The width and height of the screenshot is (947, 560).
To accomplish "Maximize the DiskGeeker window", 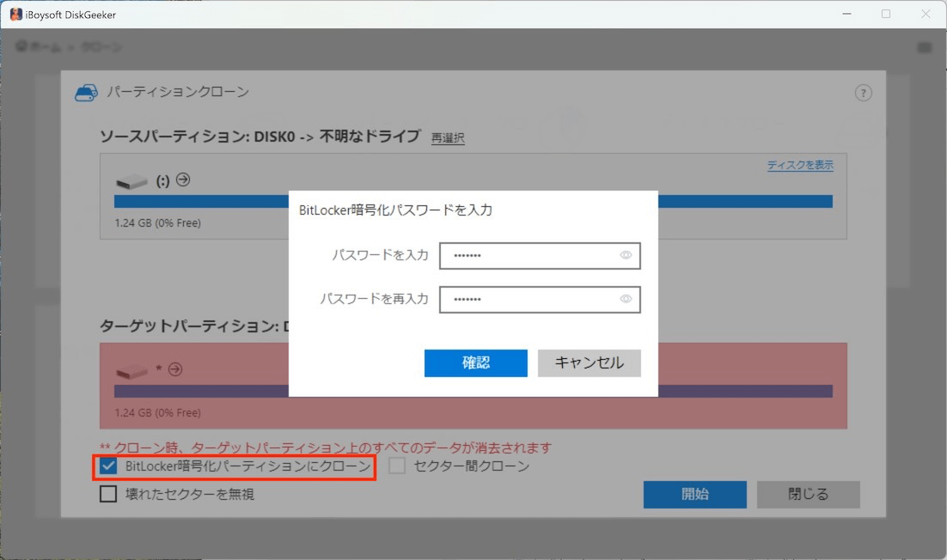I will pos(885,14).
